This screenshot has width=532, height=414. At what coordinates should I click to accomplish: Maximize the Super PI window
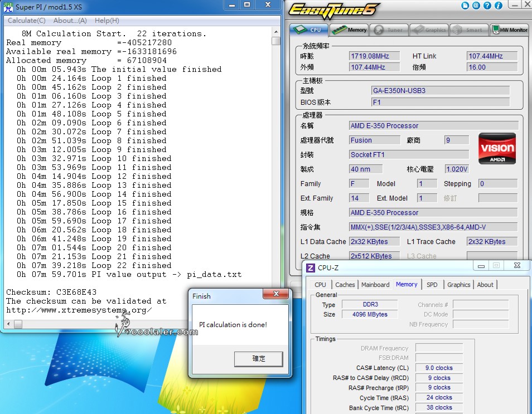click(x=247, y=5)
